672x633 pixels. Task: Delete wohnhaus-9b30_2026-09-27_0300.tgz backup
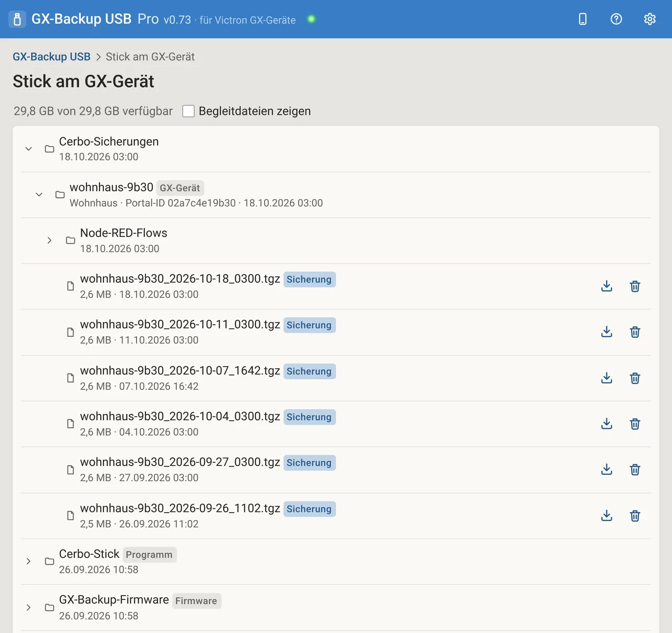tap(635, 470)
